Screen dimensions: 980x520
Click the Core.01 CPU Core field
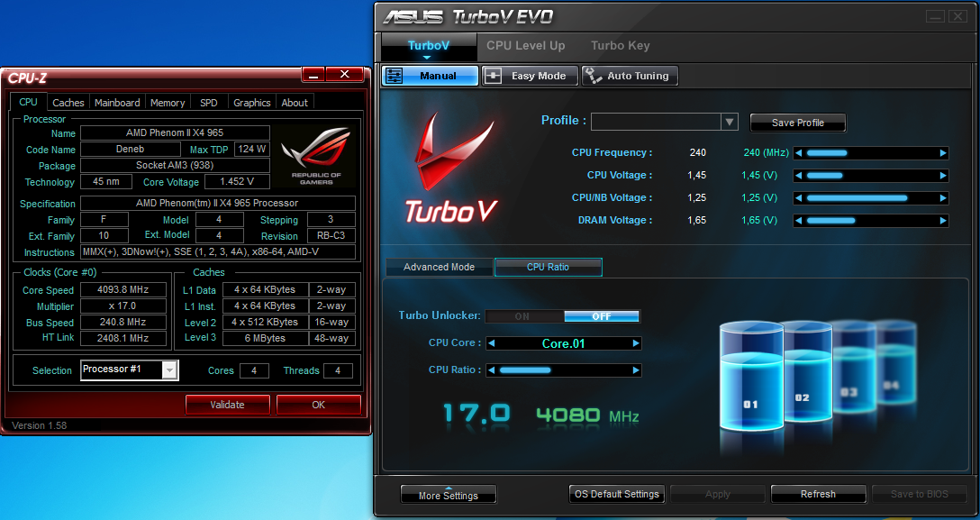(x=564, y=343)
